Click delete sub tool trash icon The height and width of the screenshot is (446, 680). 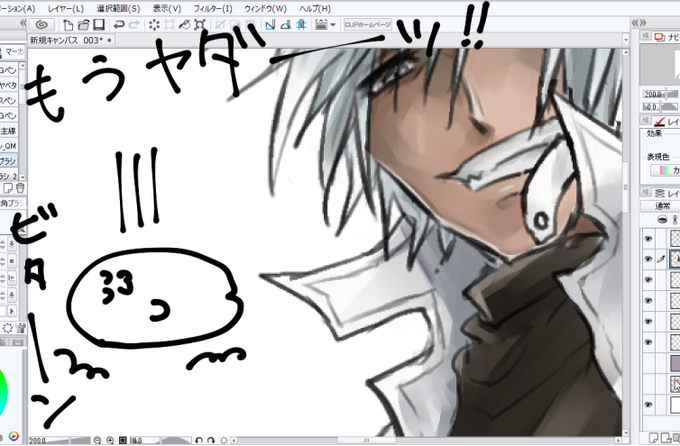tap(20, 188)
